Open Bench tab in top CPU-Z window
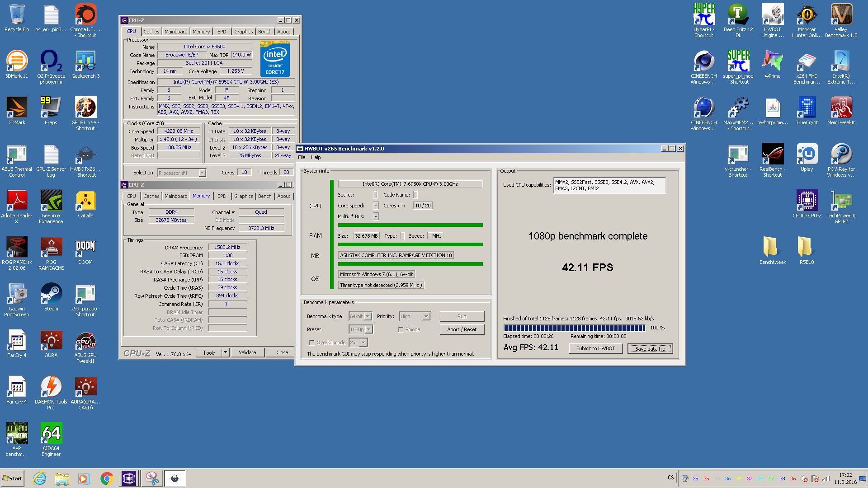868x488 pixels. [x=264, y=32]
